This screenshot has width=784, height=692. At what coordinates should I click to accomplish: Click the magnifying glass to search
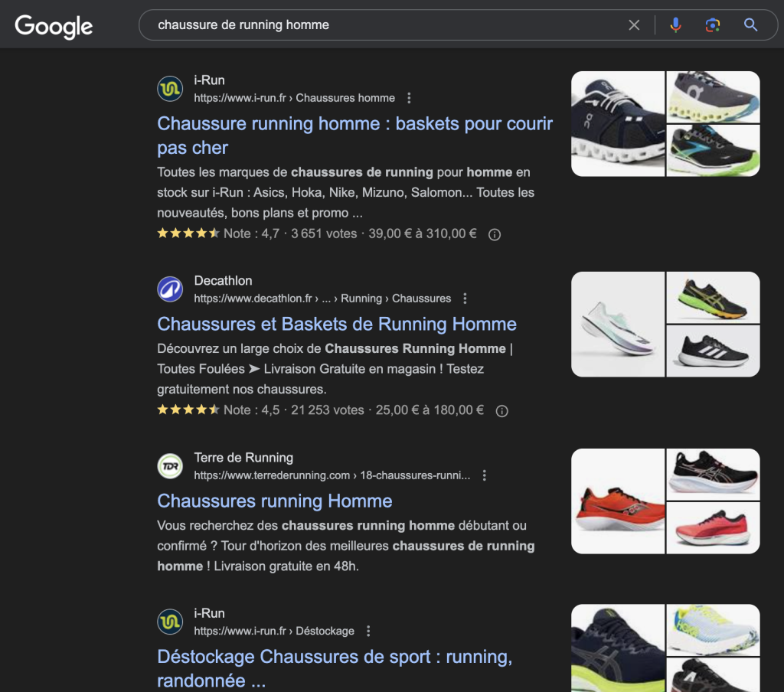pos(751,25)
